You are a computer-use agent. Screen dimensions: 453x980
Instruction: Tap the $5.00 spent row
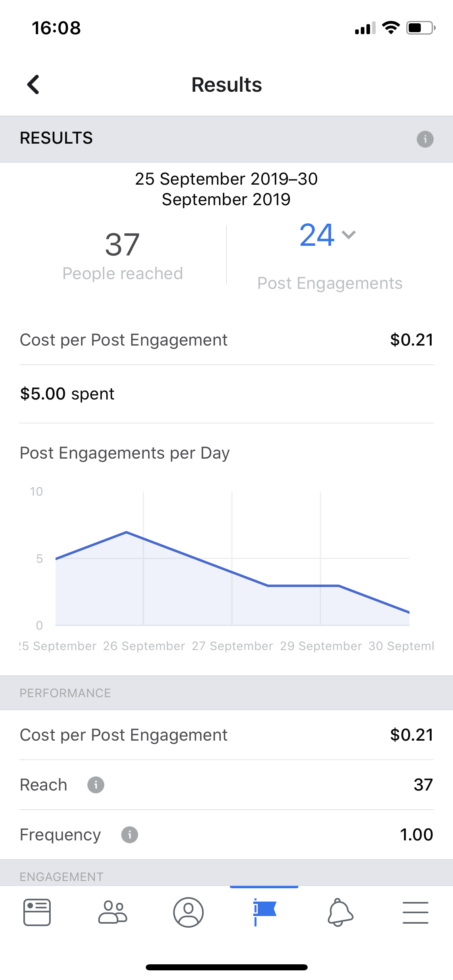(67, 394)
